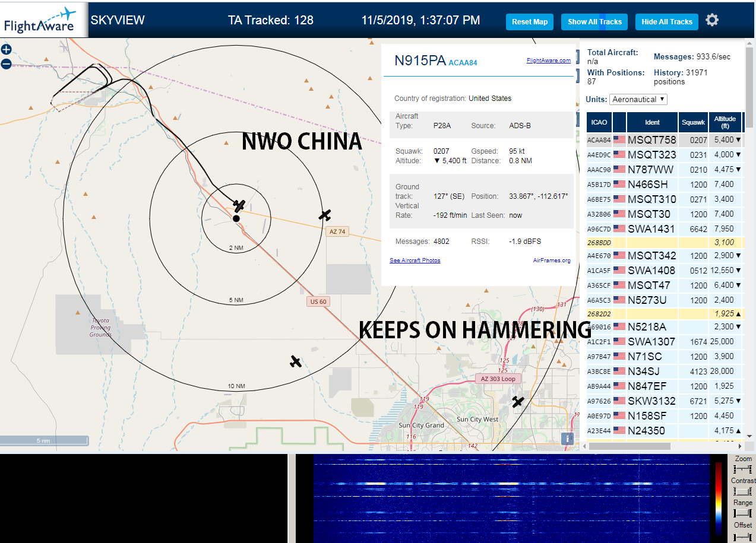This screenshot has height=543, width=756.
Task: Click Hide All Tracks
Action: [x=667, y=22]
